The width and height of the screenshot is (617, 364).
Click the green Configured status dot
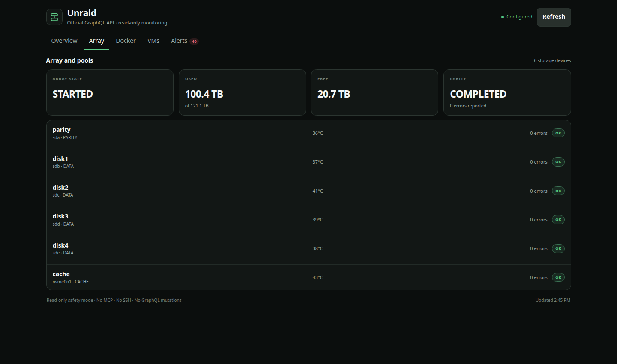coord(503,17)
